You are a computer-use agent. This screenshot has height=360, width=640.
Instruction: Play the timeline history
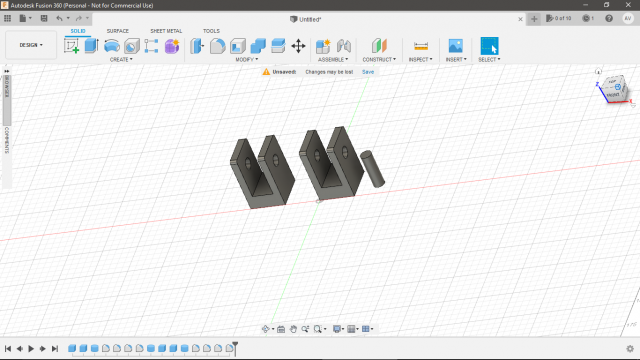31,349
